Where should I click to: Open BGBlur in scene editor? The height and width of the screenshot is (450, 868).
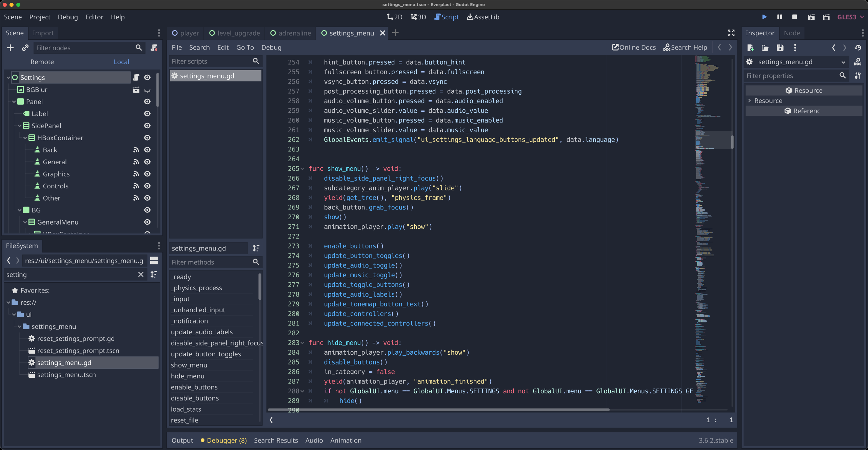pyautogui.click(x=136, y=90)
